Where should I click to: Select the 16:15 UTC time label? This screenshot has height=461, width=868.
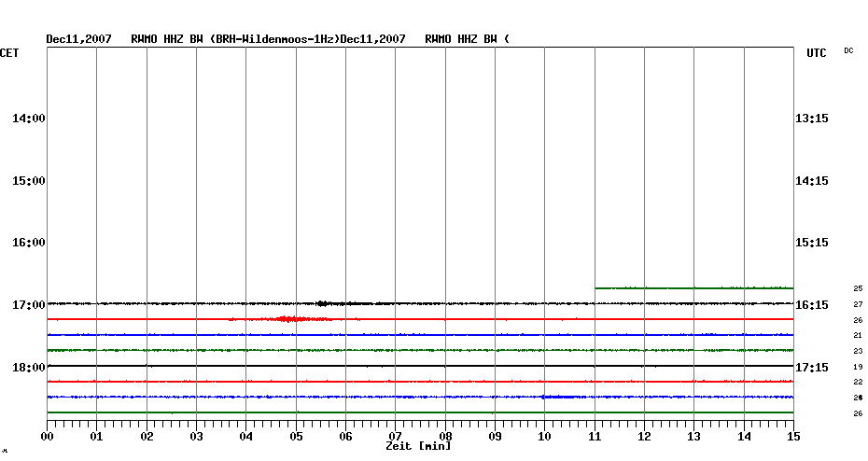click(x=812, y=304)
